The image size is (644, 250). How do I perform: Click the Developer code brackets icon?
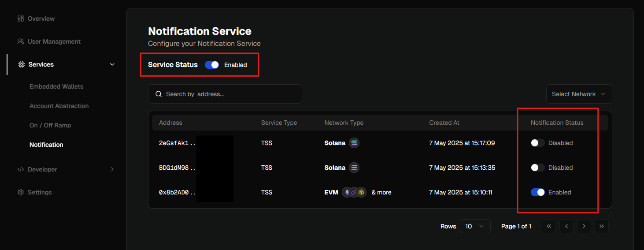20,169
